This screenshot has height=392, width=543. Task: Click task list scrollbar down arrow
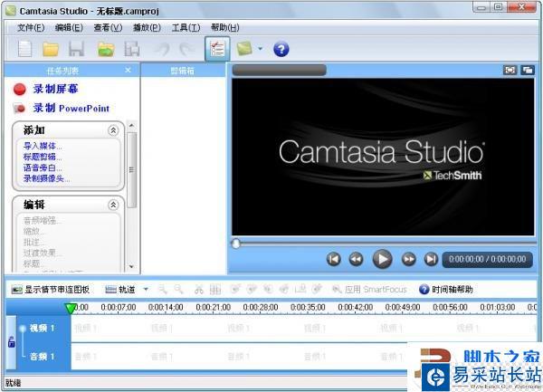point(131,266)
